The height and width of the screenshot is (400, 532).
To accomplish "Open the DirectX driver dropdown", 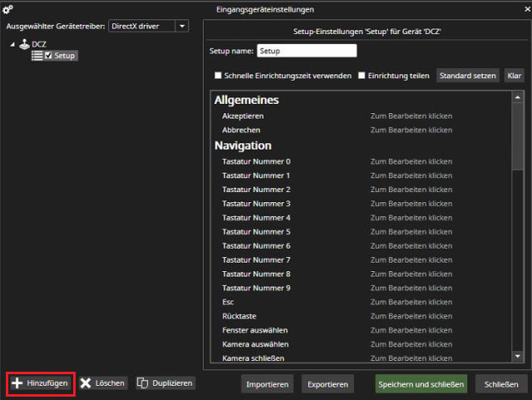I will click(182, 26).
